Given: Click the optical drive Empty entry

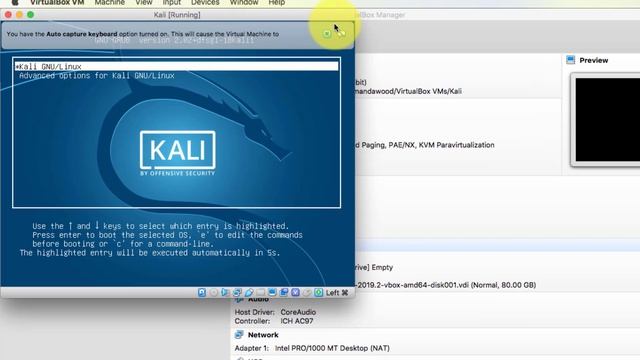Looking at the screenshot, I should (374, 267).
